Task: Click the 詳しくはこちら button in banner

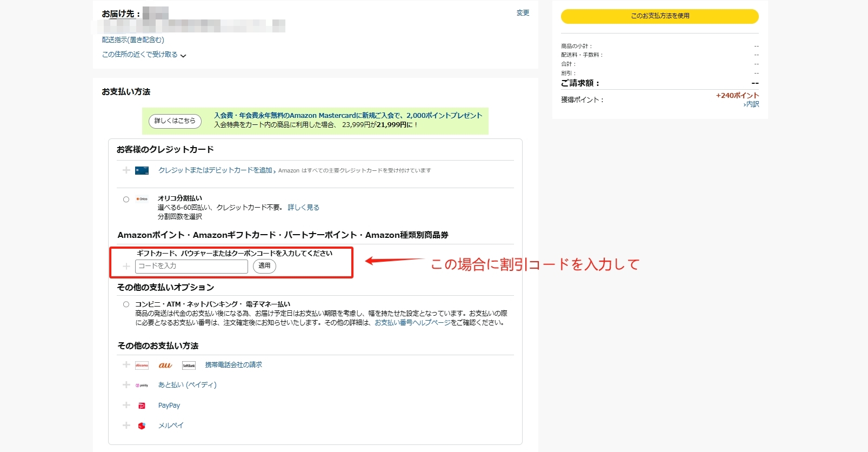Action: point(175,121)
